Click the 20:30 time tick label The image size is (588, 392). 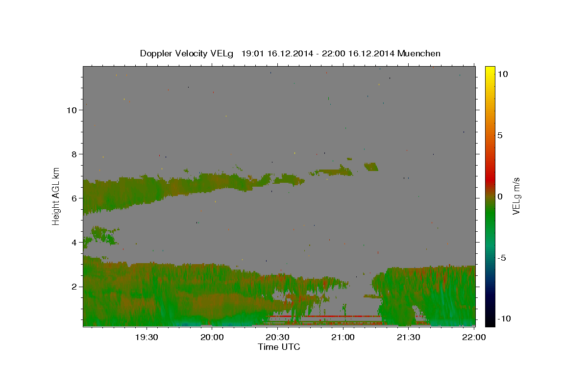point(277,337)
